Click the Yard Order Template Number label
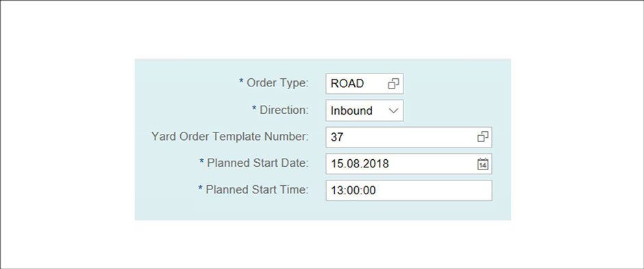 230,137
